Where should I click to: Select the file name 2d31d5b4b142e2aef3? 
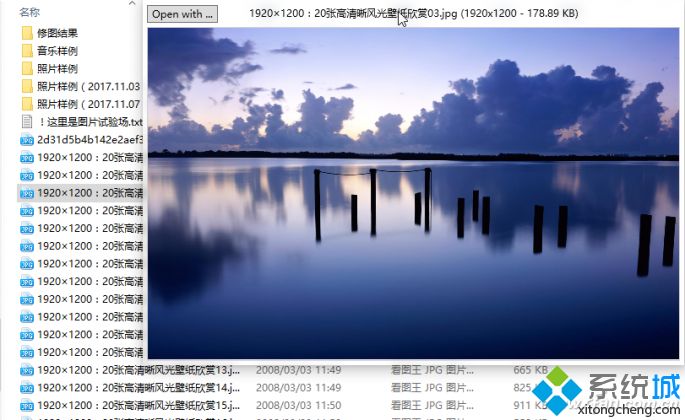click(x=90, y=140)
